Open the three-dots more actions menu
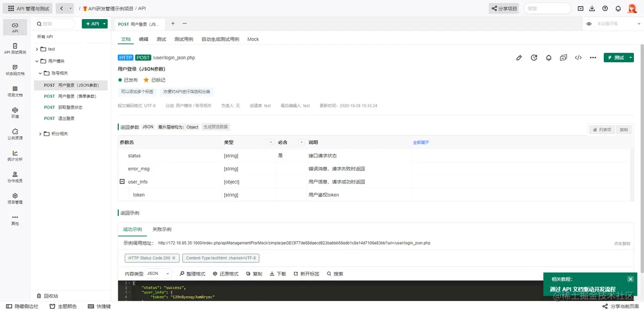 pos(593,58)
